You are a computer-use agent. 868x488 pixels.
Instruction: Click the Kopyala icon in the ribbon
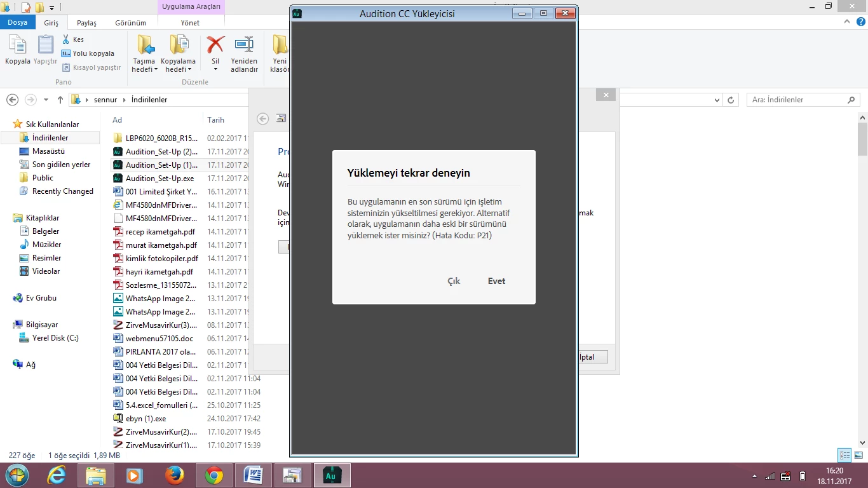pos(17,50)
